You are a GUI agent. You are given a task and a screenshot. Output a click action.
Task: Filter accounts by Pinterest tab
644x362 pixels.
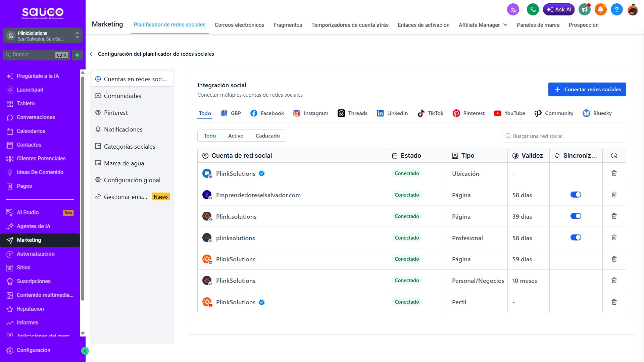468,113
